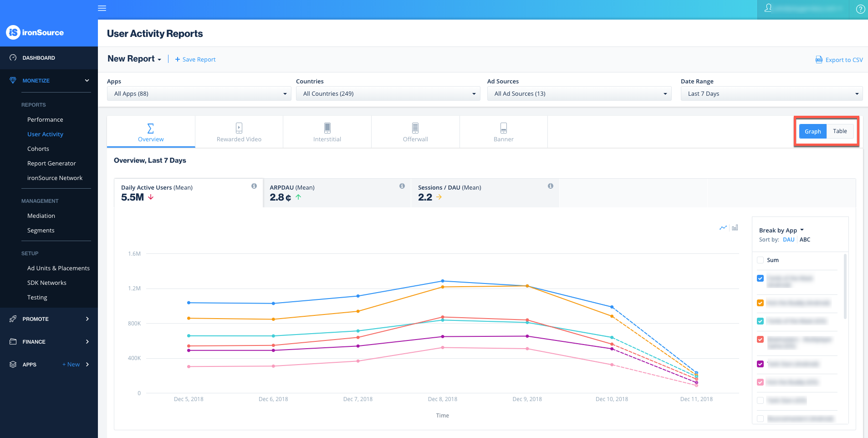The image size is (868, 438).
Task: Open the Last 7 Days date range dropdown
Action: coord(771,94)
